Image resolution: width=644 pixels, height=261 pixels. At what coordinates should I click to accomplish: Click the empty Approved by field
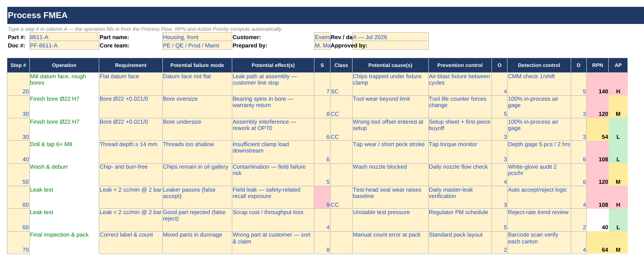pyautogui.click(x=390, y=45)
